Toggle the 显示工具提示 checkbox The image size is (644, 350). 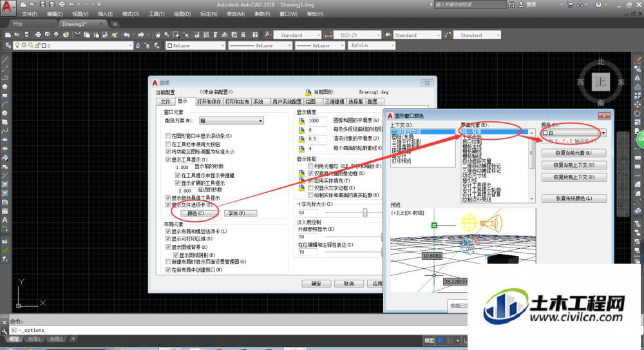click(168, 160)
